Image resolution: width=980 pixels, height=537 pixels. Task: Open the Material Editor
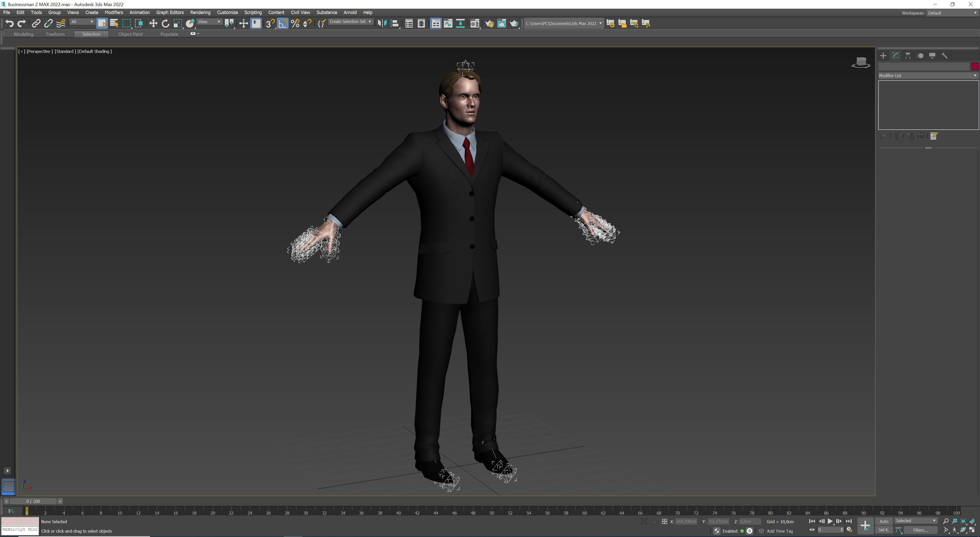point(475,23)
